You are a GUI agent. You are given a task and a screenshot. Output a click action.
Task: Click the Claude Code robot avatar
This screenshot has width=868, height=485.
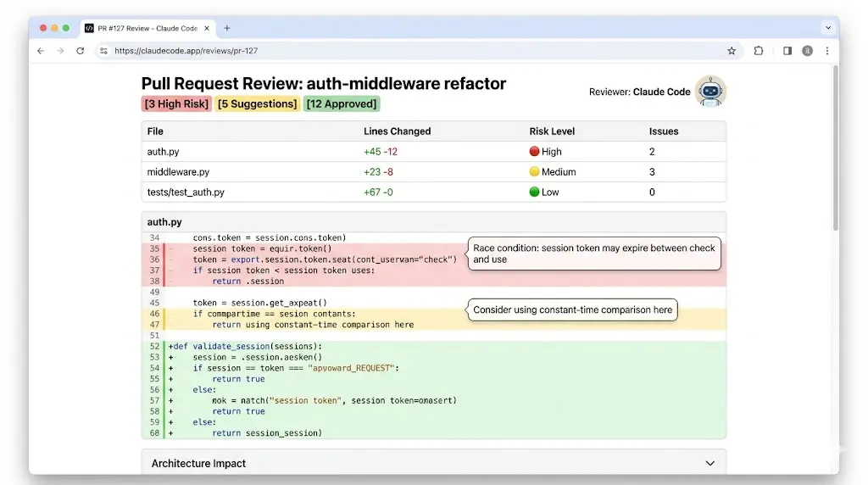click(710, 92)
